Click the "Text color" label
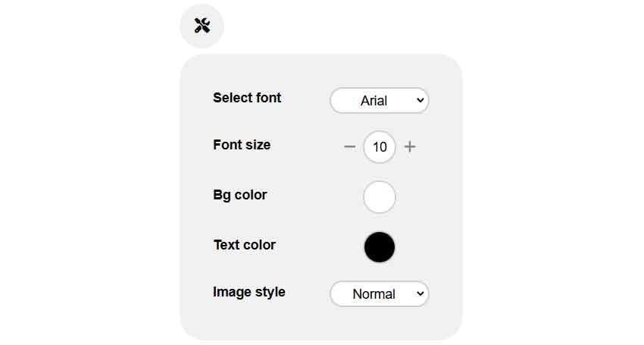Screen dimensions: 644x345 (245, 245)
